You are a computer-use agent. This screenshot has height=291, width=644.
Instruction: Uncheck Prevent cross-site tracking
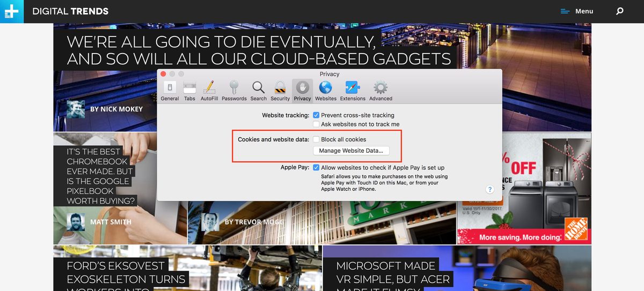316,115
